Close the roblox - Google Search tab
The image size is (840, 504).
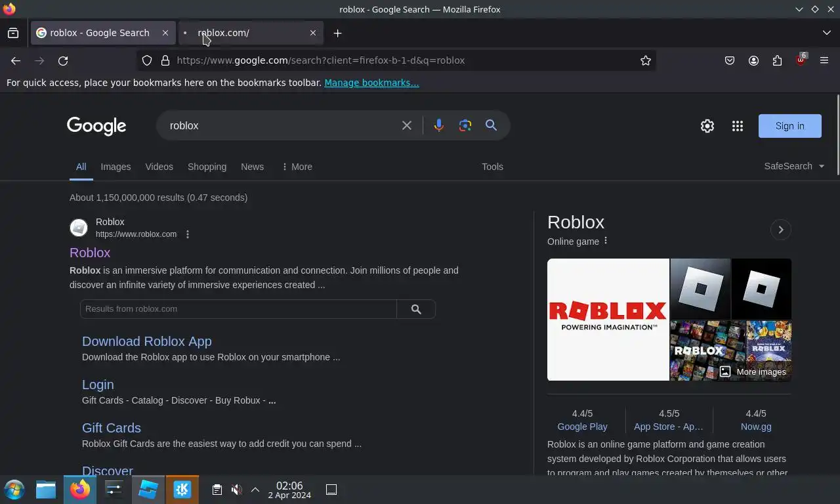165,33
